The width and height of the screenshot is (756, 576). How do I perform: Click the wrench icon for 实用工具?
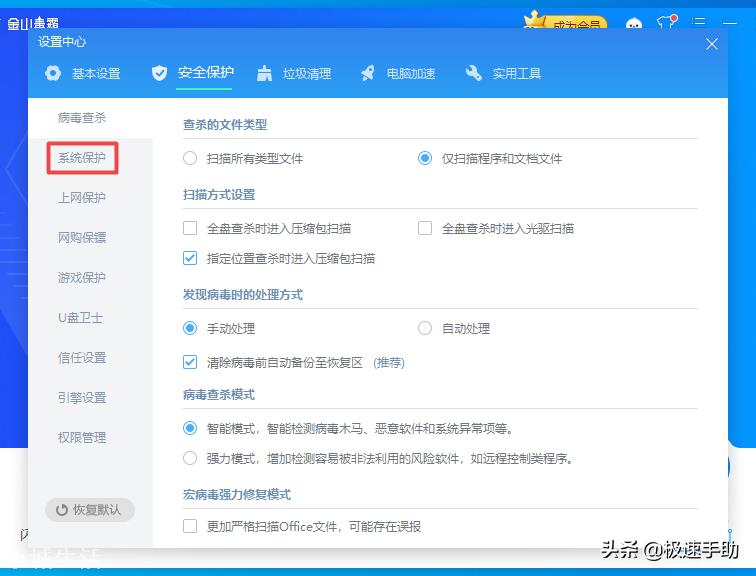[473, 73]
